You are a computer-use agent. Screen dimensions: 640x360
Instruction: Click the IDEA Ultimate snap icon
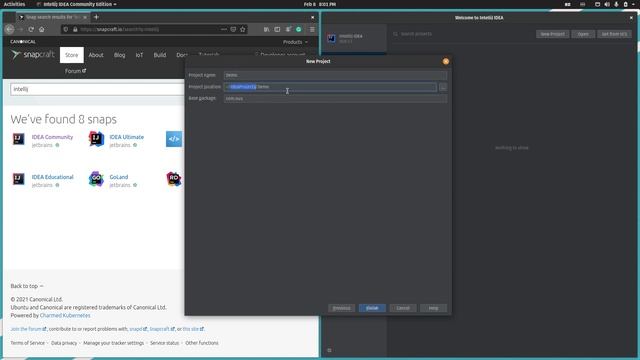(x=96, y=139)
